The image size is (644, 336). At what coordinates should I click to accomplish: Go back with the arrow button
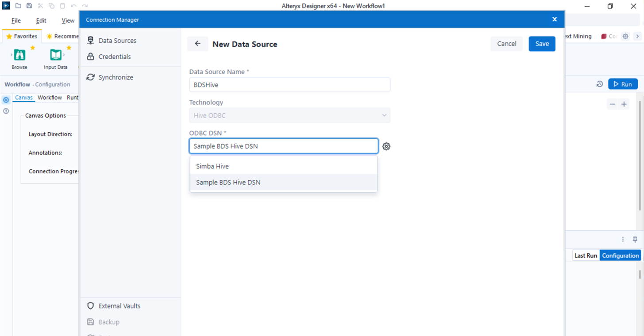pyautogui.click(x=197, y=44)
